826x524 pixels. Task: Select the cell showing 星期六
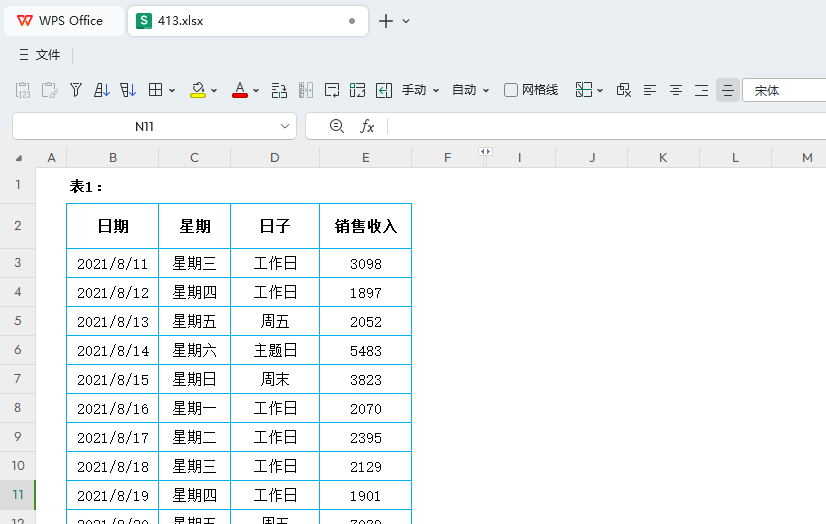[194, 350]
